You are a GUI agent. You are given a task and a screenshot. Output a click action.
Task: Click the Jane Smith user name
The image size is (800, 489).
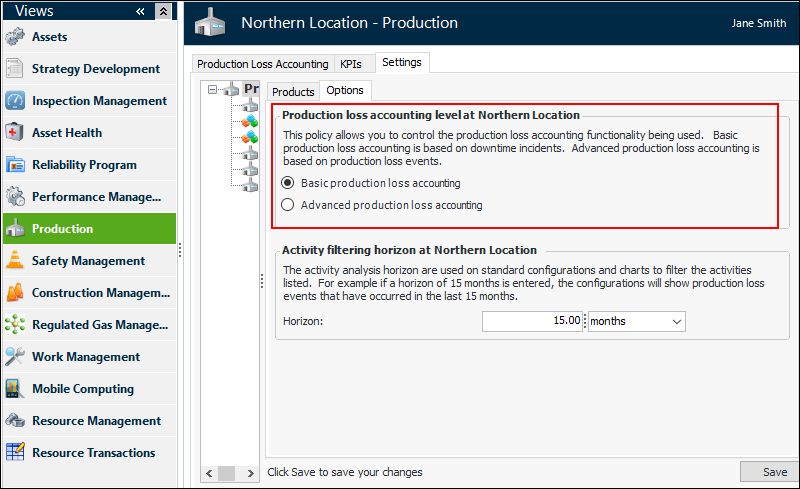[x=759, y=23]
